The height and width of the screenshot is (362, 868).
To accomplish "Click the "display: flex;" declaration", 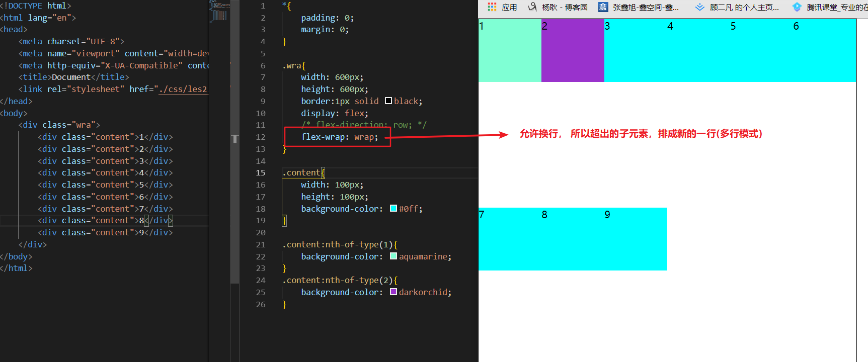I will pos(335,113).
